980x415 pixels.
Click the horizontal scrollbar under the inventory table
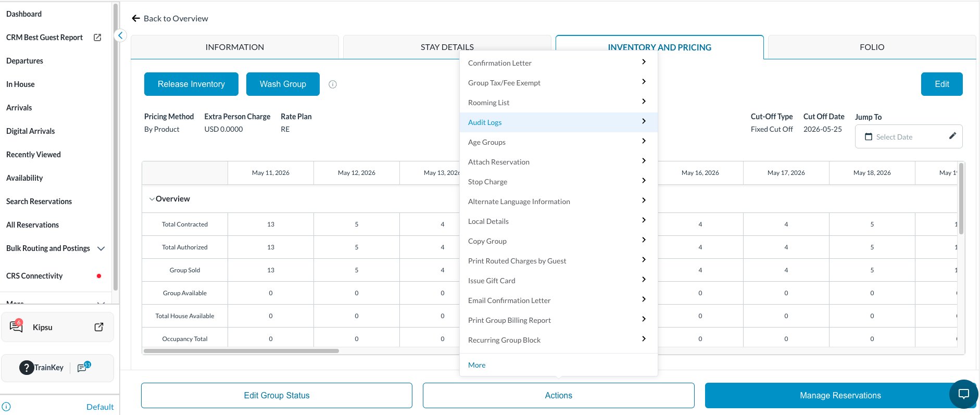(x=241, y=351)
